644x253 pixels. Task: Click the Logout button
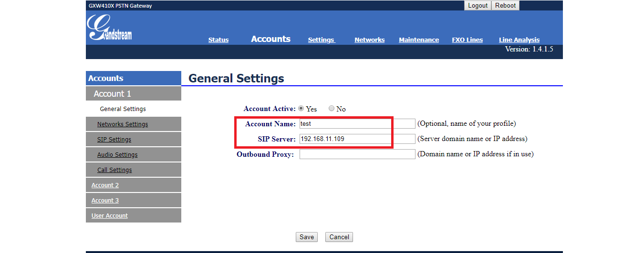(478, 6)
